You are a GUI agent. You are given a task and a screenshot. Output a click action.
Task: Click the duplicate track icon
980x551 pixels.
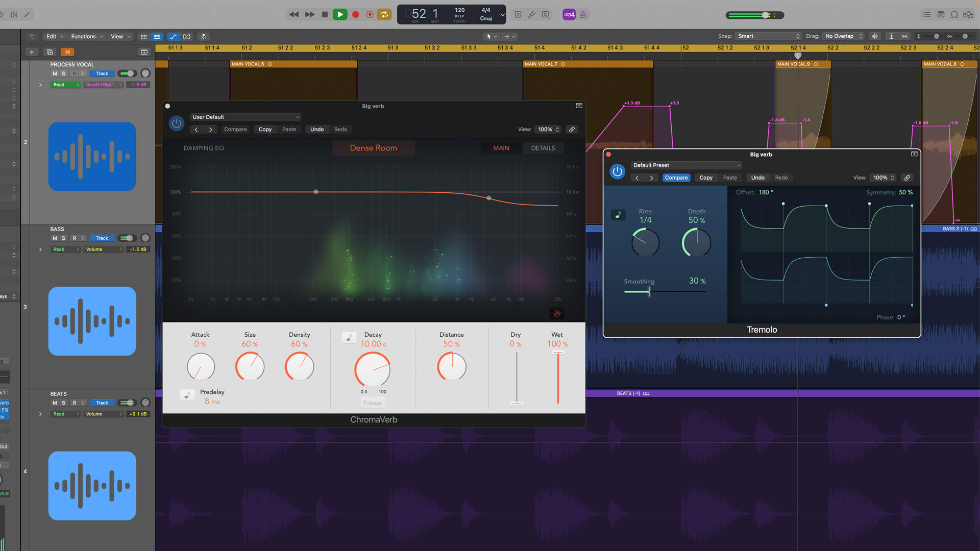pyautogui.click(x=50, y=52)
